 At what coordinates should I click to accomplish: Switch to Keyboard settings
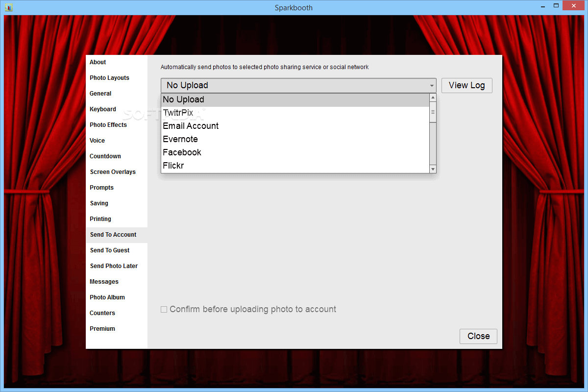(x=117, y=109)
